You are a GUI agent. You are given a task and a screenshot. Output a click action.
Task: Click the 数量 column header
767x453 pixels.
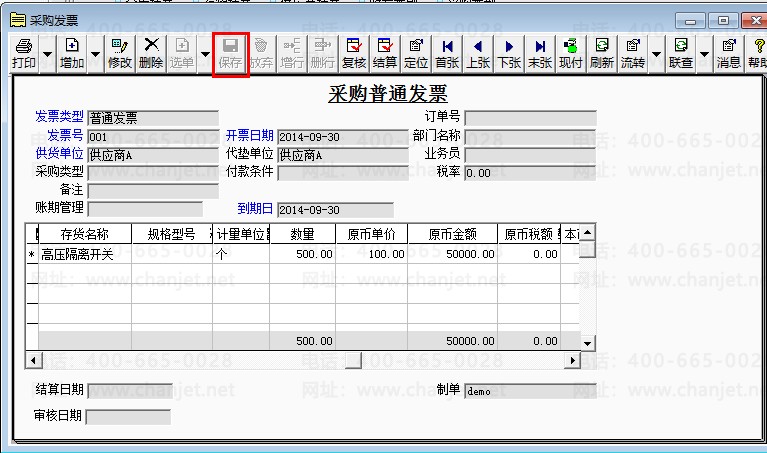click(302, 234)
